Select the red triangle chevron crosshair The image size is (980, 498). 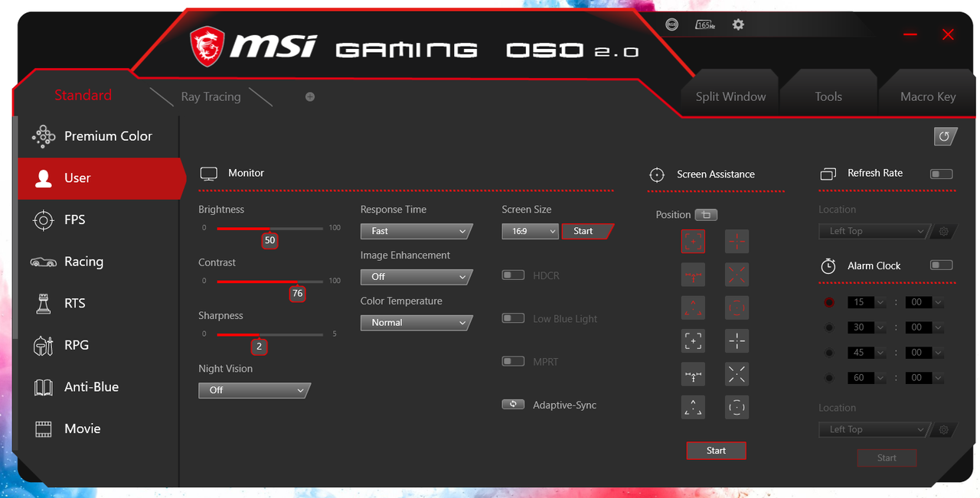pyautogui.click(x=693, y=308)
